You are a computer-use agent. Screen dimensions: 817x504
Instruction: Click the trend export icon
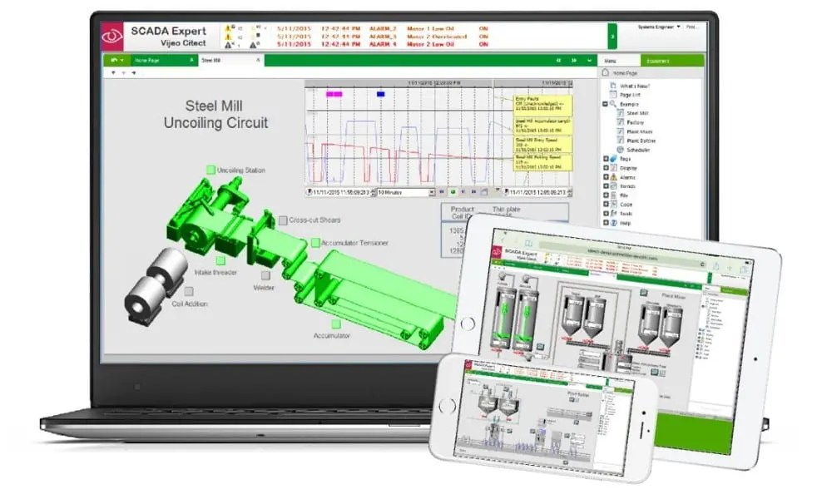[484, 192]
